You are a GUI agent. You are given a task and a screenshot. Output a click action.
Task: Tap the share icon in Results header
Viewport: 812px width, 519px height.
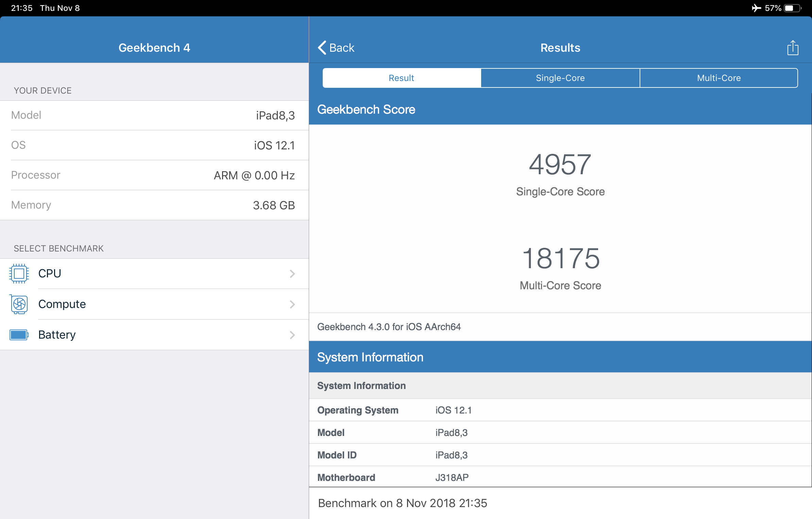click(793, 48)
